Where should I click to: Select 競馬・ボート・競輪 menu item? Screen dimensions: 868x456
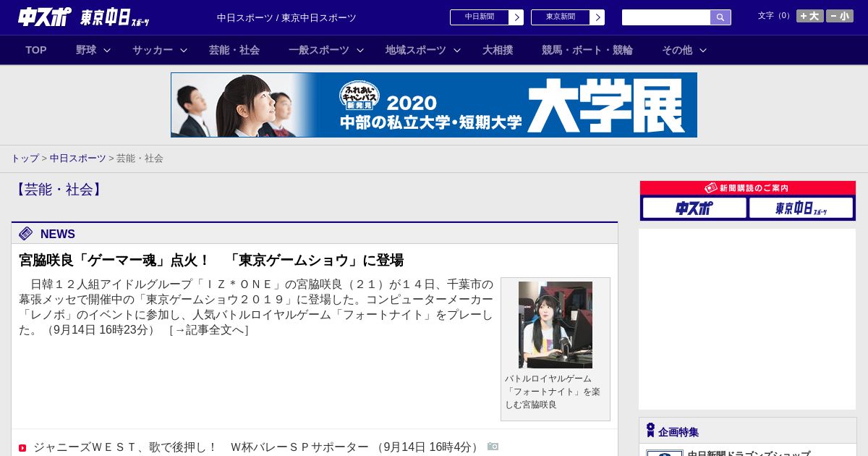click(x=587, y=50)
